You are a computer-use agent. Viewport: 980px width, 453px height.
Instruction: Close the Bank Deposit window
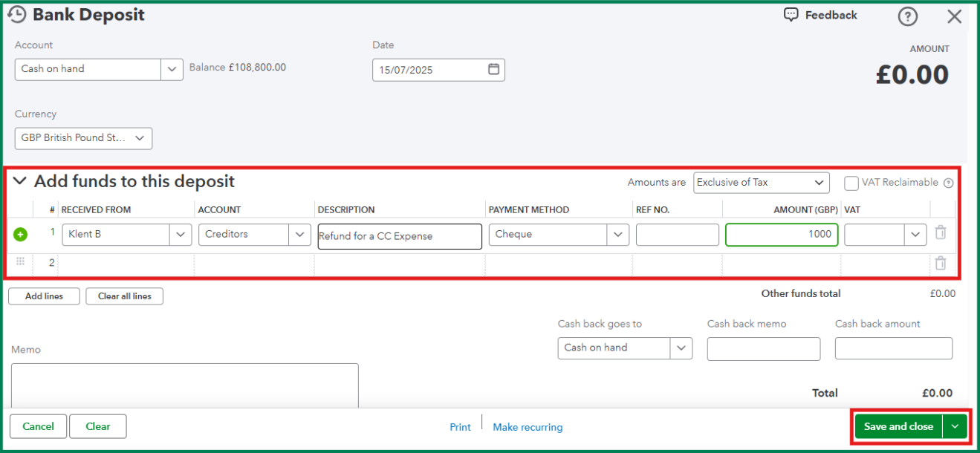[955, 16]
